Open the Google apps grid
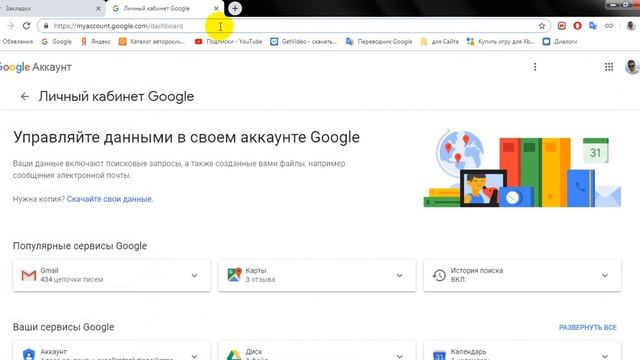 [x=609, y=67]
